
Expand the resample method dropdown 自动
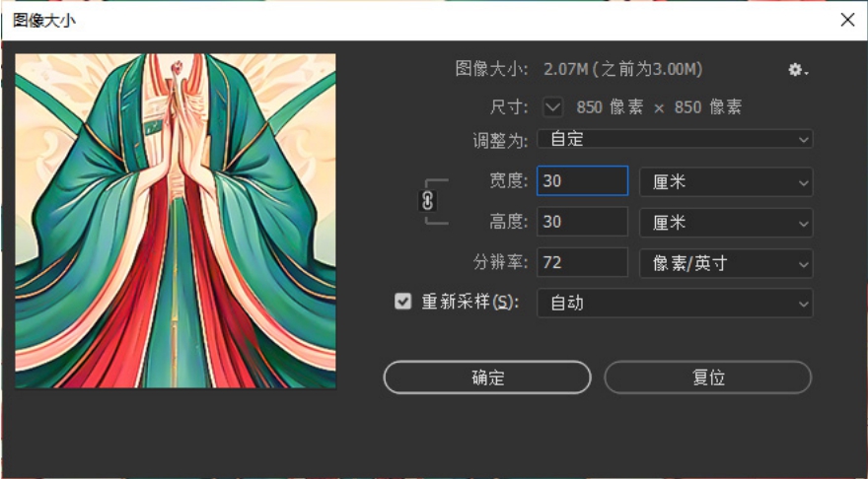(x=675, y=304)
